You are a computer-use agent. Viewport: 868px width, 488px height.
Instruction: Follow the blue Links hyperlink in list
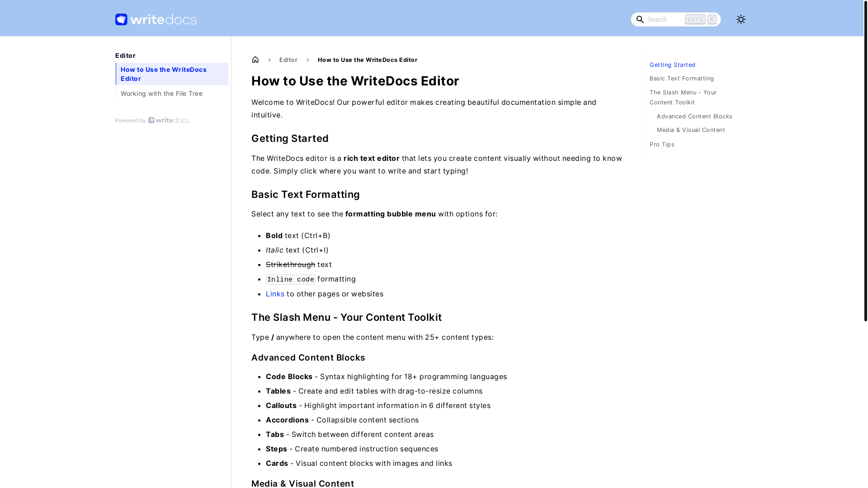click(x=275, y=294)
